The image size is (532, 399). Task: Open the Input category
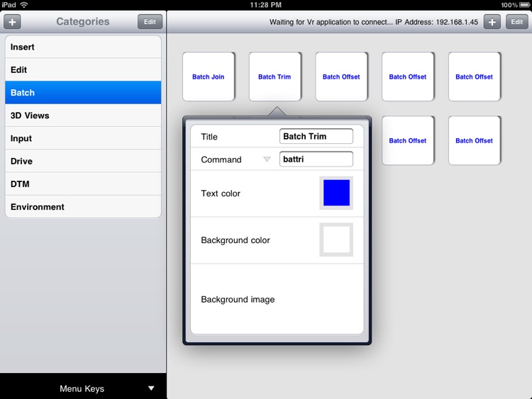tap(83, 138)
